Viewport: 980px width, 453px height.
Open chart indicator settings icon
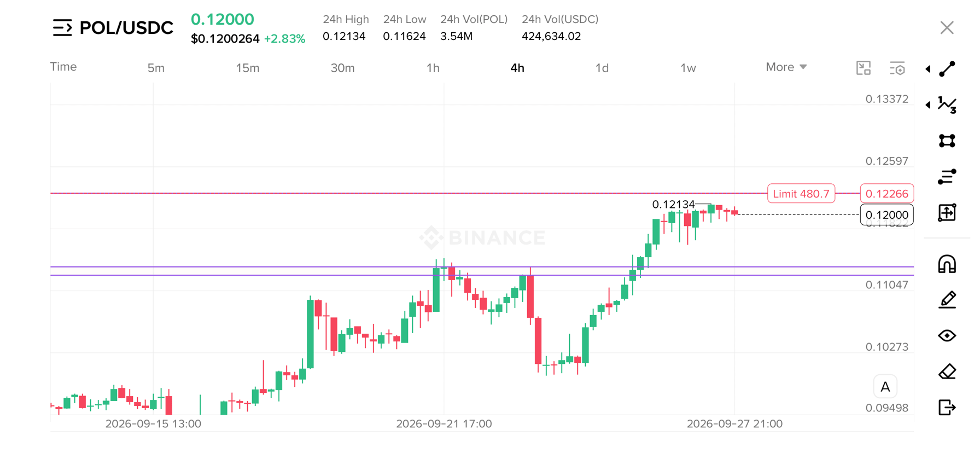[897, 68]
